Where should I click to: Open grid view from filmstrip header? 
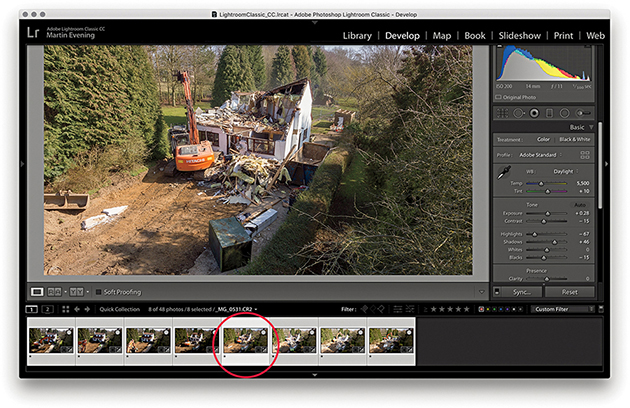coord(66,310)
